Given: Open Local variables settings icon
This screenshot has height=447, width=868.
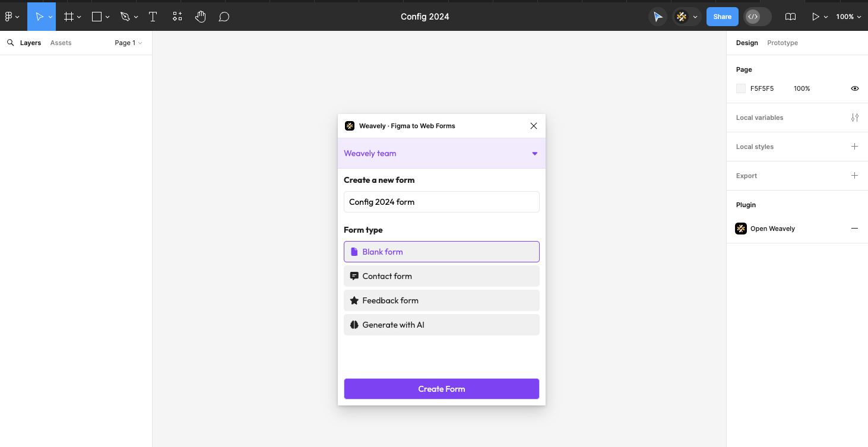Looking at the screenshot, I should [x=855, y=118].
